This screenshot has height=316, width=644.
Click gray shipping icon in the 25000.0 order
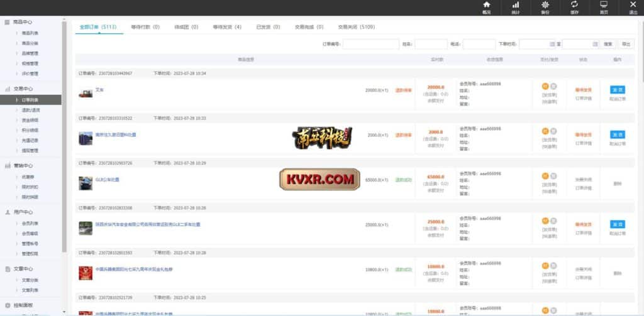pos(553,221)
